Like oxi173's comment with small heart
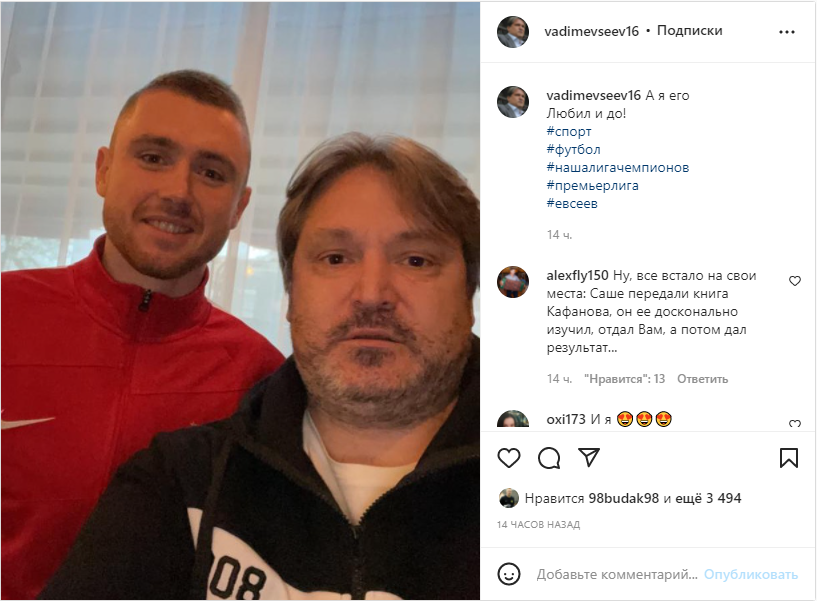 (794, 424)
